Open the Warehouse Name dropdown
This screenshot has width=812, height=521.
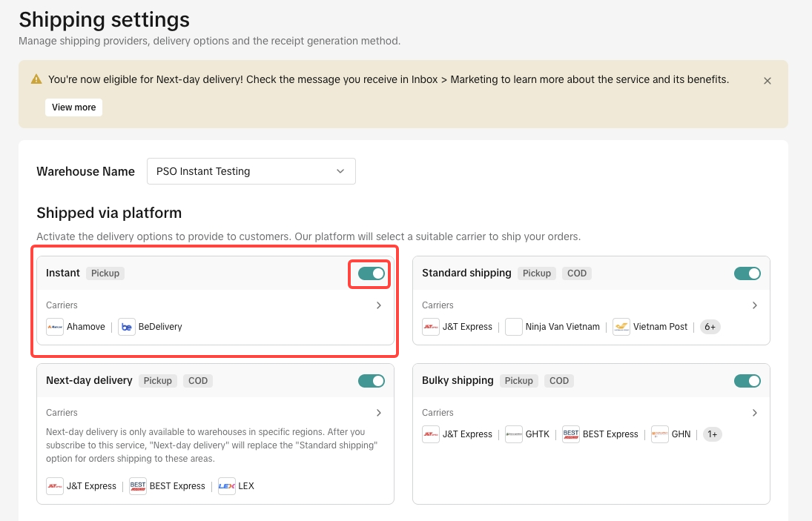251,171
